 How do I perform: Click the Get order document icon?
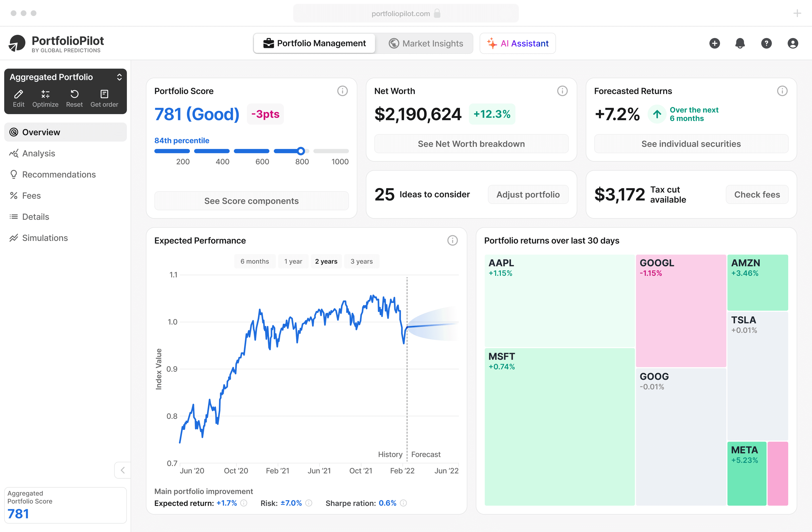pos(104,94)
